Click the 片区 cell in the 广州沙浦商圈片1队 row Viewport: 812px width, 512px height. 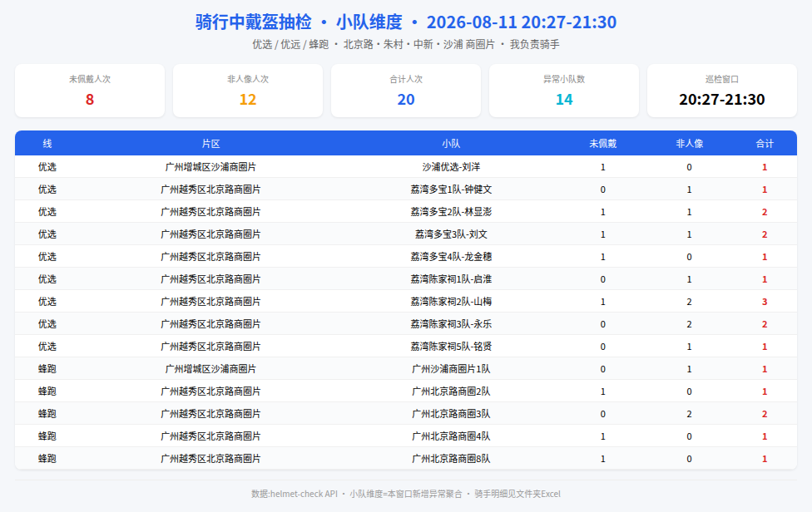[210, 369]
